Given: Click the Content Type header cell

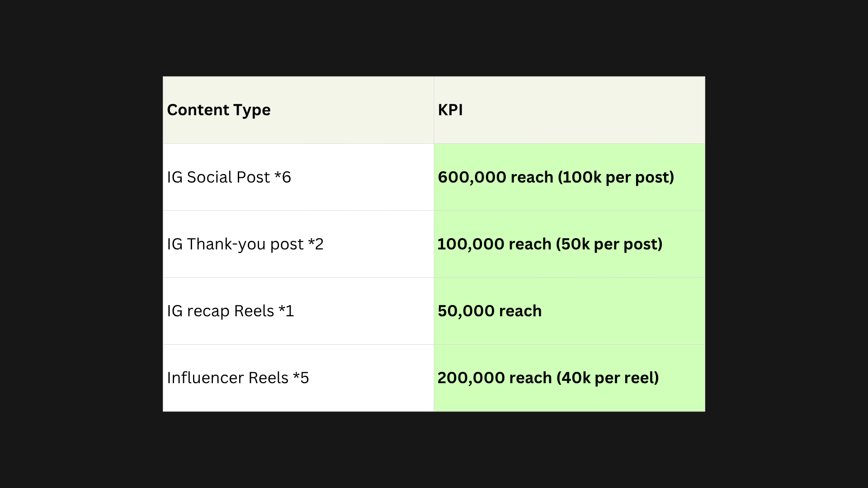Looking at the screenshot, I should tap(298, 110).
